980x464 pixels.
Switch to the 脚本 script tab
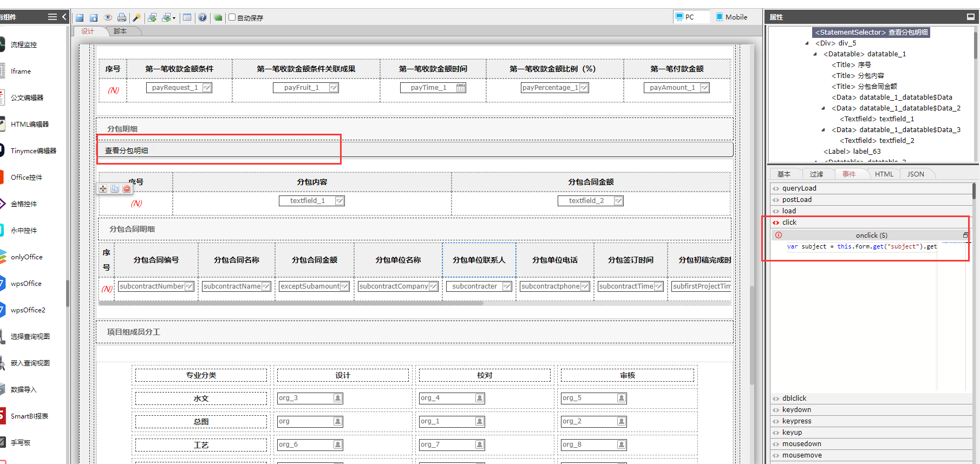120,31
